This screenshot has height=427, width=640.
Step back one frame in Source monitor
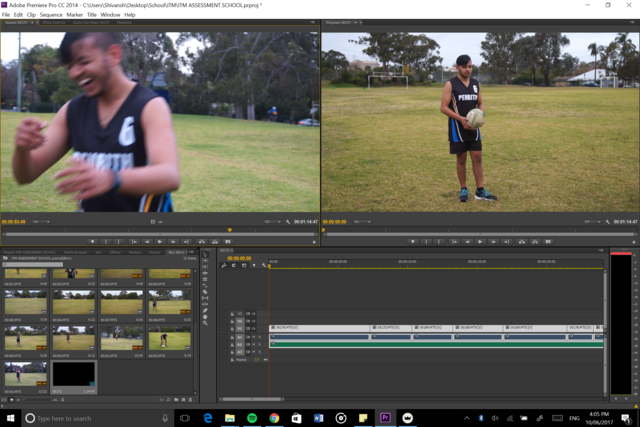coord(147,242)
